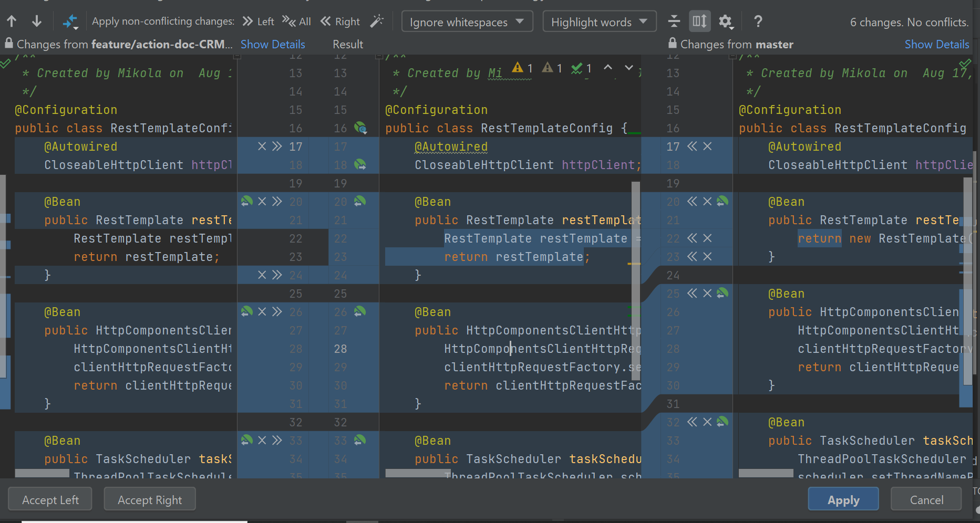The image size is (980, 523).
Task: Click the Accept Left button
Action: (49, 499)
